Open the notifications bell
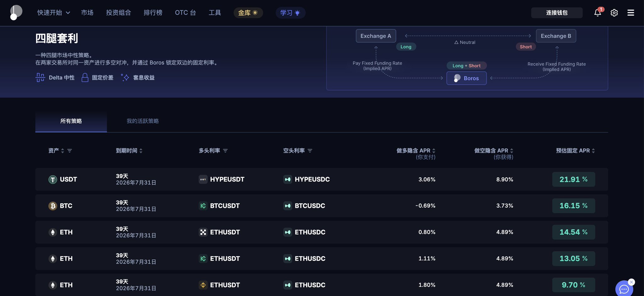The image size is (644, 296). 597,13
